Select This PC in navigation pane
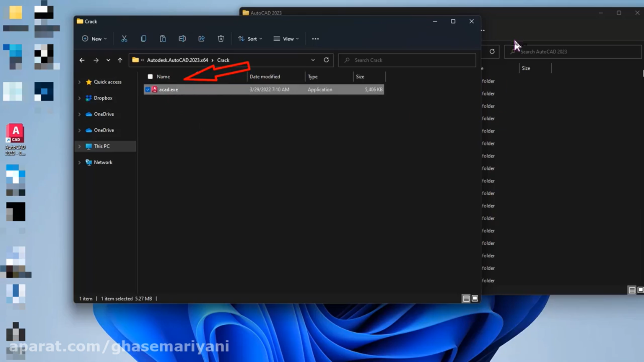644x362 pixels. (101, 146)
